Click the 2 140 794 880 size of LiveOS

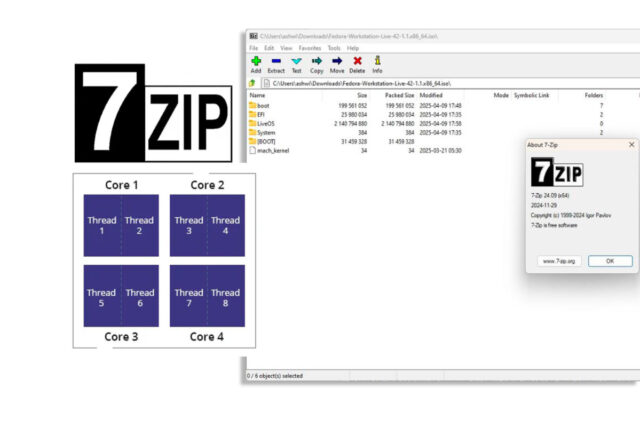pos(351,123)
